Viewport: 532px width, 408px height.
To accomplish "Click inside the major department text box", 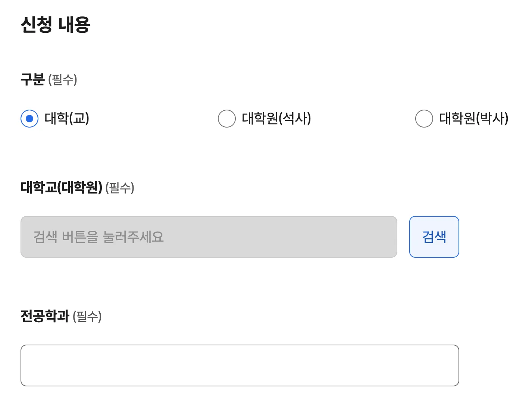I will click(240, 365).
